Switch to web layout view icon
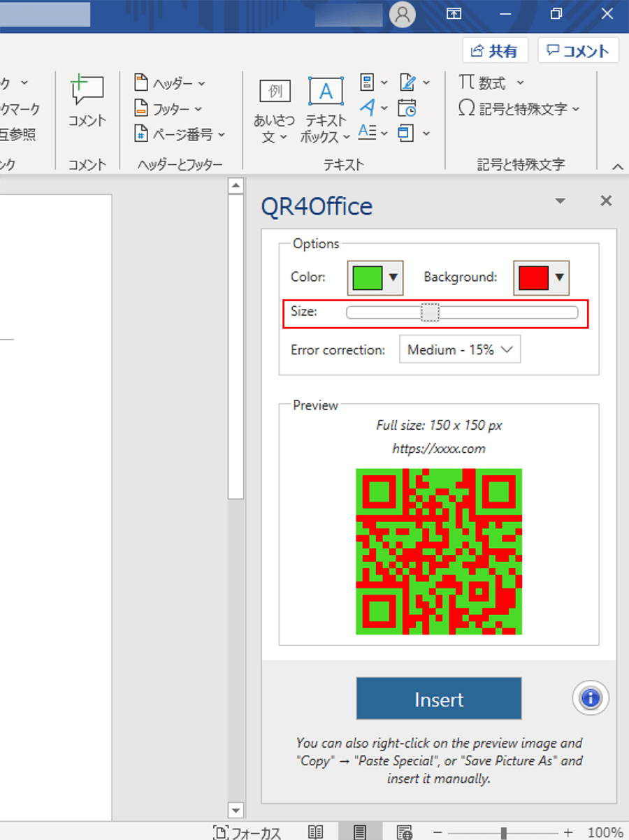This screenshot has height=840, width=629. [x=404, y=832]
